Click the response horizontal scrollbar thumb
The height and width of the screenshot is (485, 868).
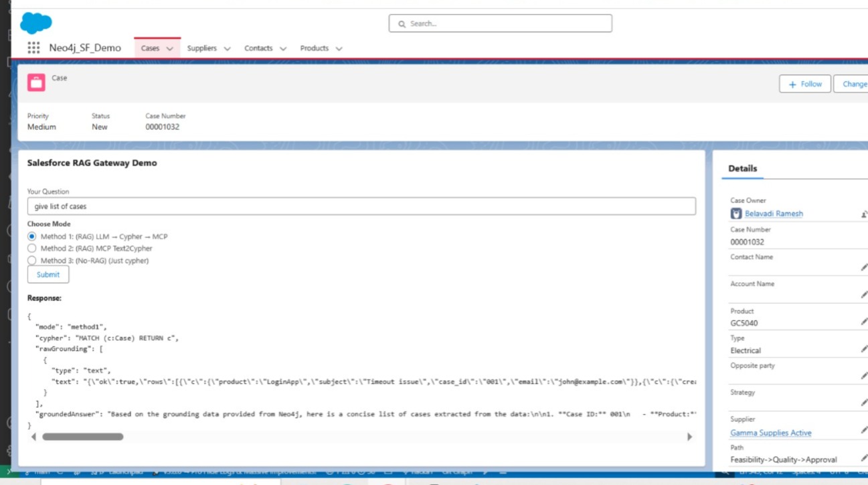83,437
